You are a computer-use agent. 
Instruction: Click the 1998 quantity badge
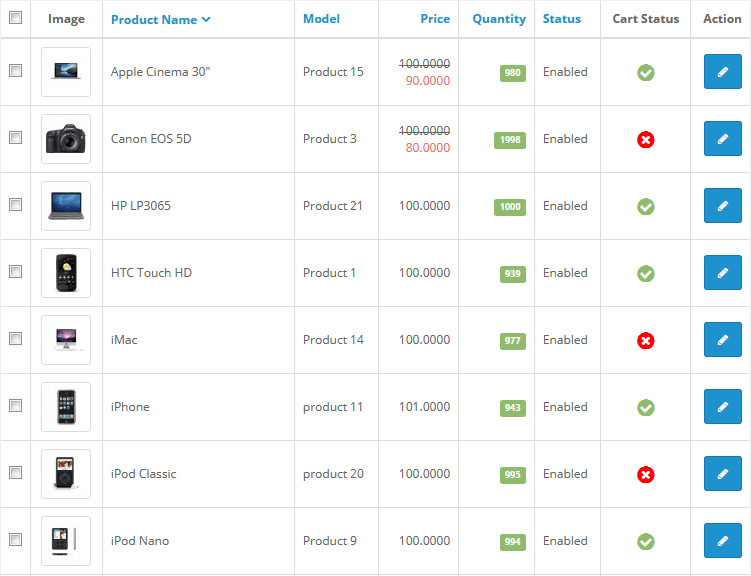(510, 140)
